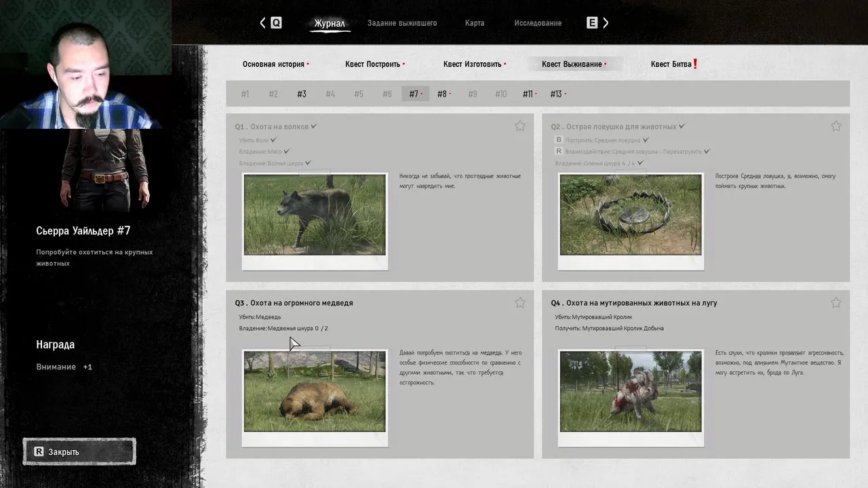Image resolution: width=868 pixels, height=488 pixels.
Task: Click objective Убить: Медведь
Action: pyautogui.click(x=260, y=317)
